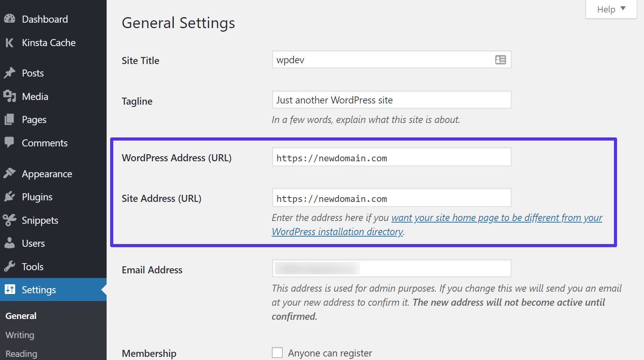Image resolution: width=644 pixels, height=360 pixels.
Task: Open the address card icon in Site Title
Action: [x=500, y=60]
